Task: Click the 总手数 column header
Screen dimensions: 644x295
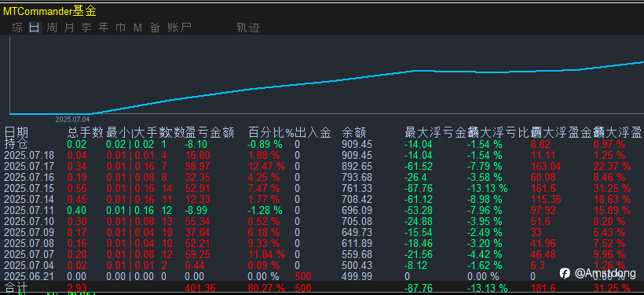Action: (x=85, y=132)
